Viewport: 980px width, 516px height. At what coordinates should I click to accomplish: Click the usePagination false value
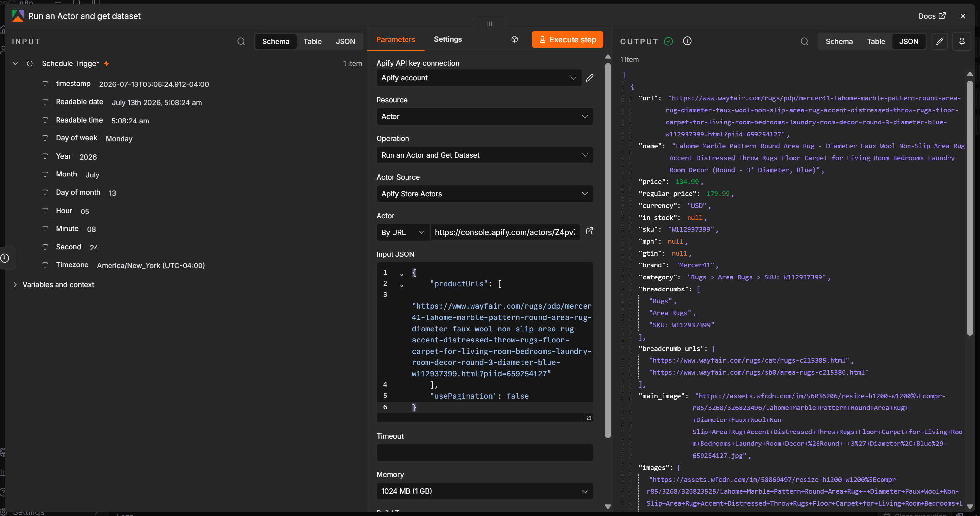(x=517, y=396)
